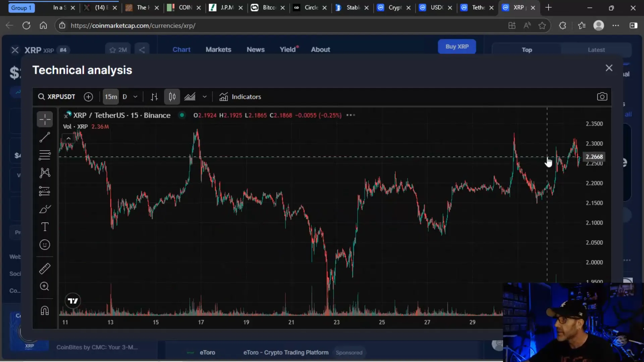Viewport: 644px width, 362px height.
Task: Open the forecasting and measurement tools
Action: click(45, 191)
